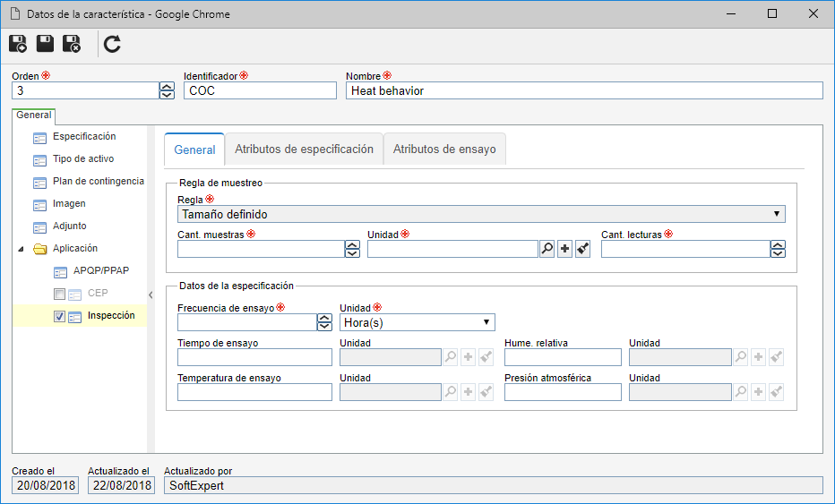Click the Save disk toolbar icon

tap(45, 44)
